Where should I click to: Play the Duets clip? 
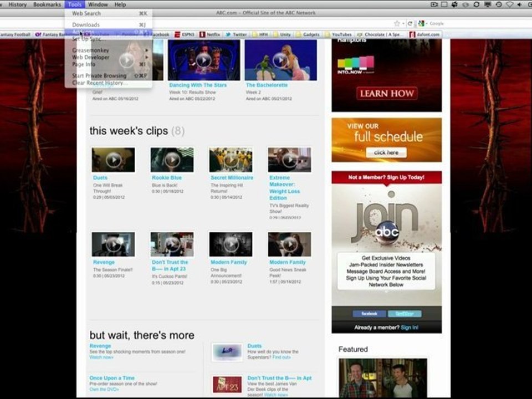113,160
